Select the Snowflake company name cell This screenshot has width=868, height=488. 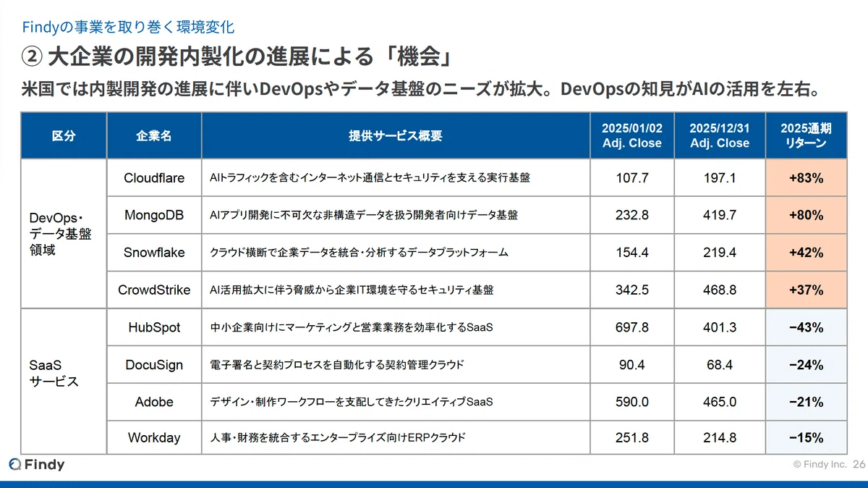click(154, 253)
